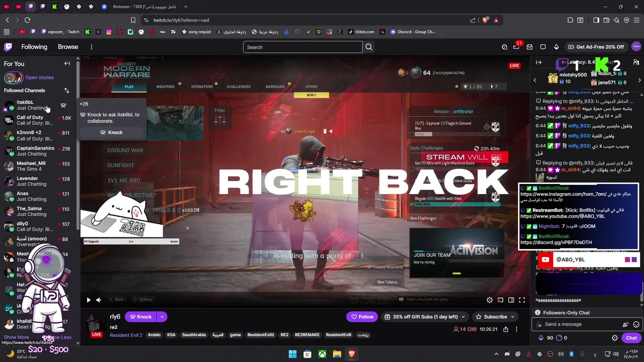
Task: Show previous gifter leaderboard entries
Action: [535, 80]
